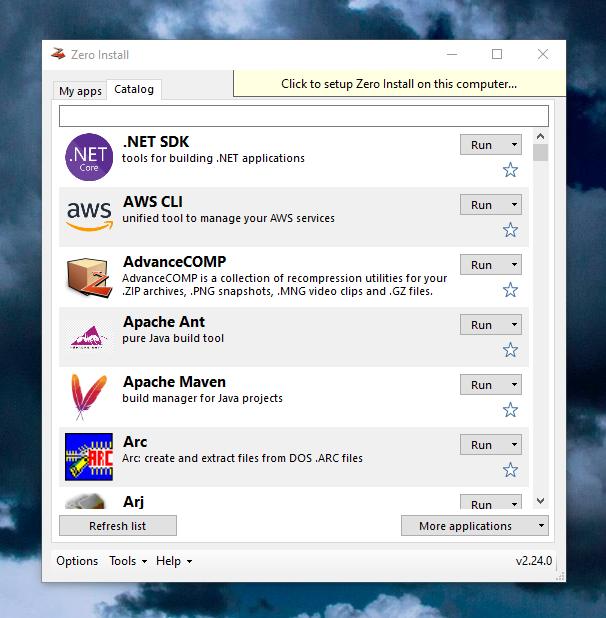Open Options
Viewport: 606px width, 618px height.
pyautogui.click(x=77, y=561)
